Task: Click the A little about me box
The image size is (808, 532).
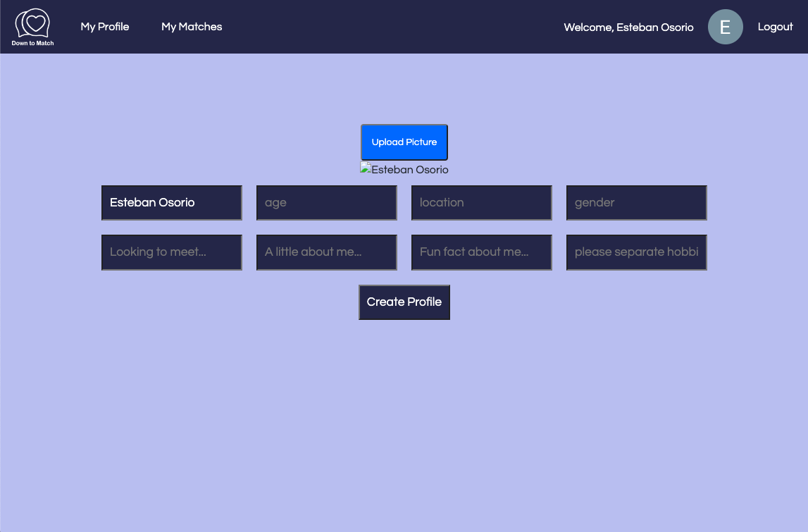Action: coord(326,252)
